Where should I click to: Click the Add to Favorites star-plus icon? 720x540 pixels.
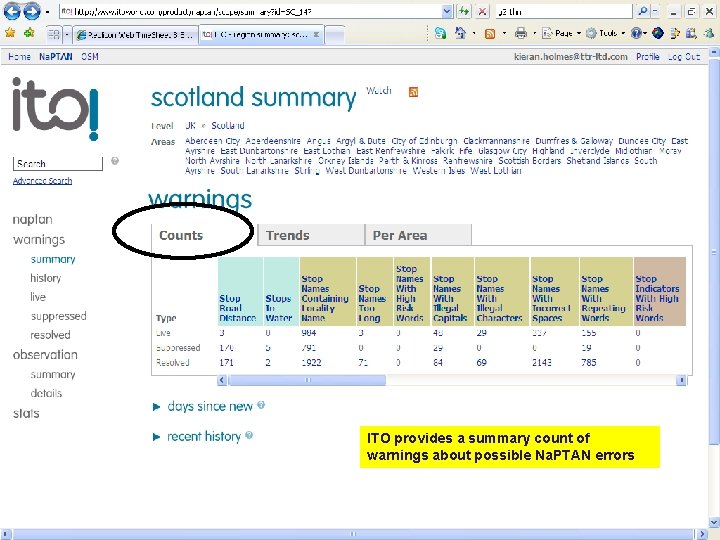pyautogui.click(x=29, y=33)
